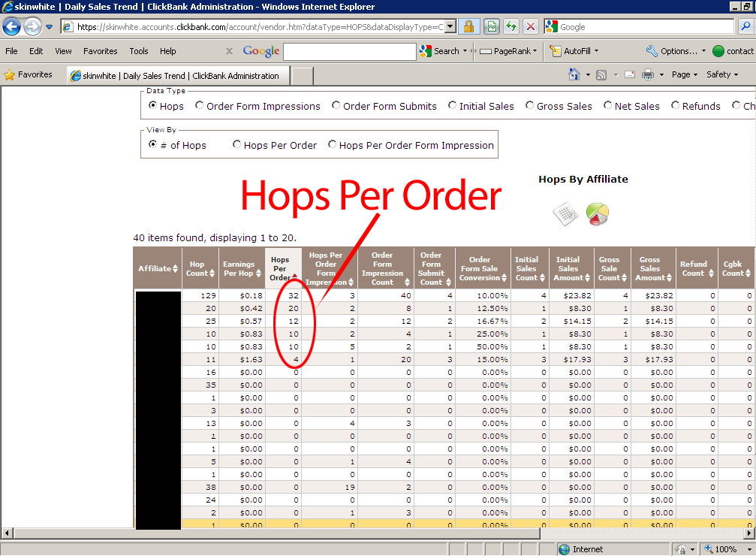
Task: Click the Refresh page icon
Action: pyautogui.click(x=511, y=27)
